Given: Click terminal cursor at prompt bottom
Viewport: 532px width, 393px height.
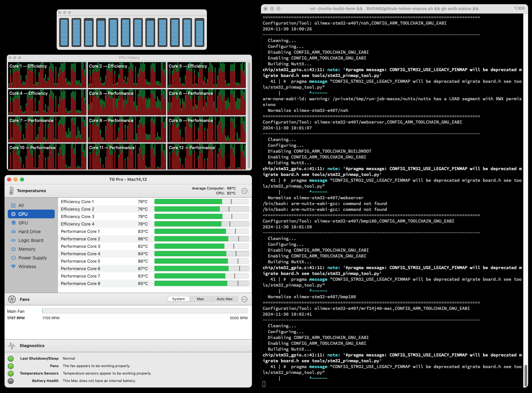Looking at the screenshot, I should [264, 384].
